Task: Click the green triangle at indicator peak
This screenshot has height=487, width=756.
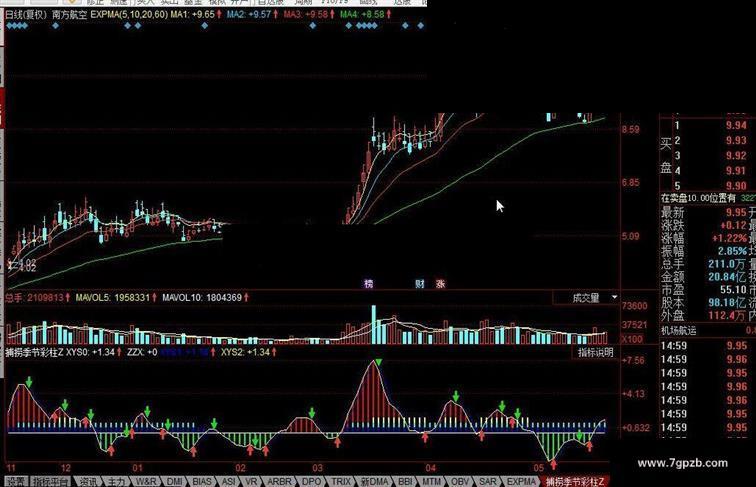Action: [379, 362]
